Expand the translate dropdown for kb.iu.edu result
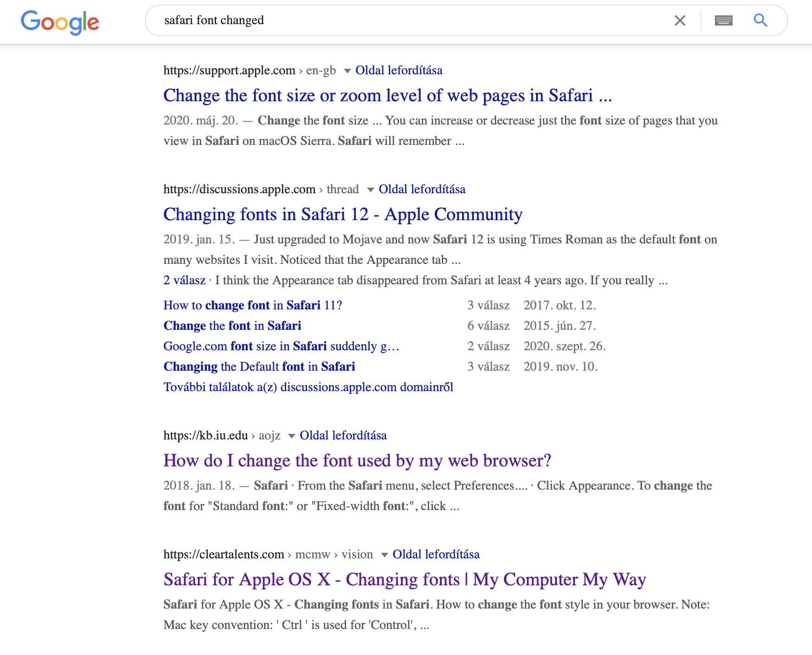812x655 pixels. tap(292, 436)
